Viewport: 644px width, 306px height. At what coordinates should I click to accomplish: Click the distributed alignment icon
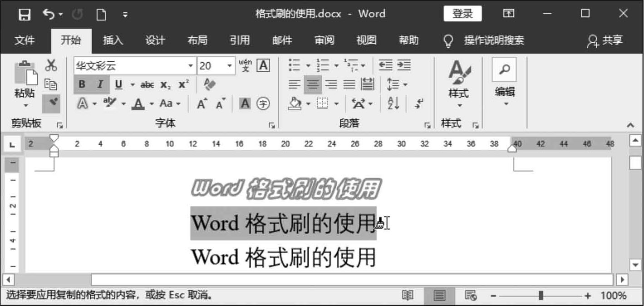click(367, 84)
